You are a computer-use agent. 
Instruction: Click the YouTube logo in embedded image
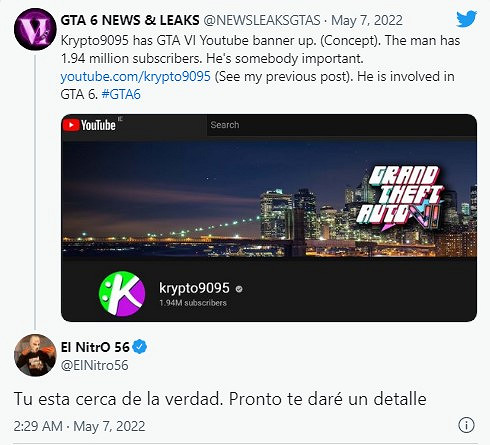coord(89,125)
